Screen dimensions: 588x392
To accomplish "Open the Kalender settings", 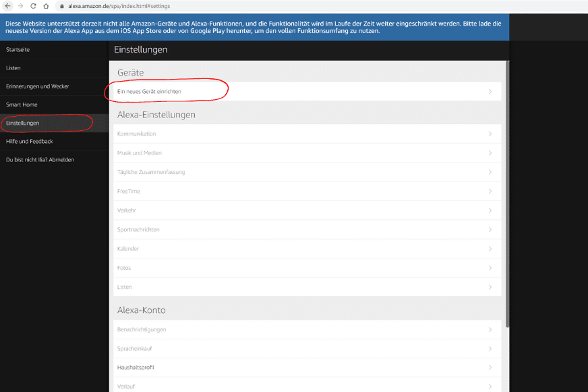I will (303, 248).
